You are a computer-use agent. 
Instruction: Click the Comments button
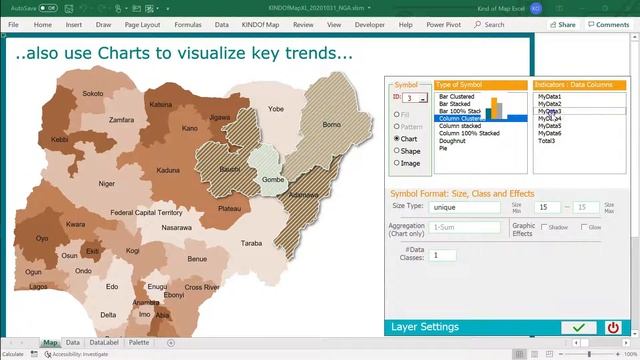pos(609,24)
